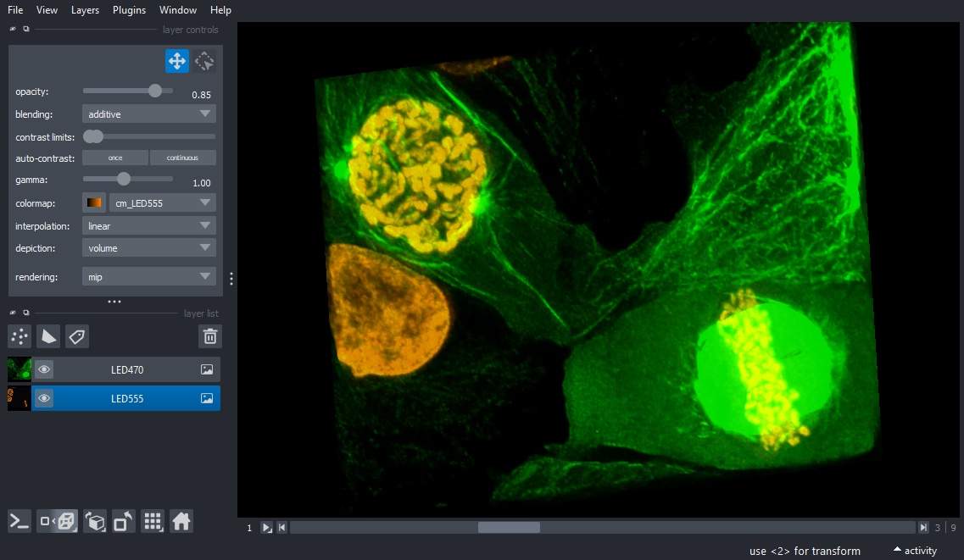This screenshot has height=560, width=964.
Task: Open the interpolation dropdown
Action: click(x=148, y=225)
